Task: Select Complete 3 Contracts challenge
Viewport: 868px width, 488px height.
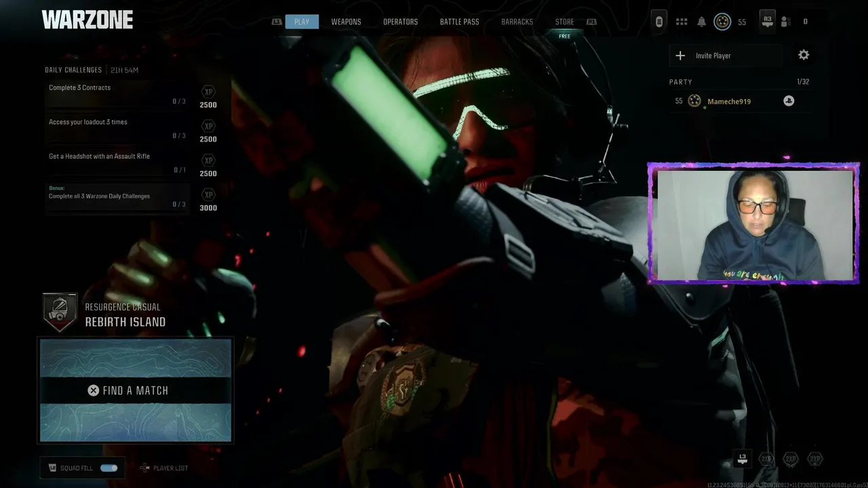Action: [117, 94]
